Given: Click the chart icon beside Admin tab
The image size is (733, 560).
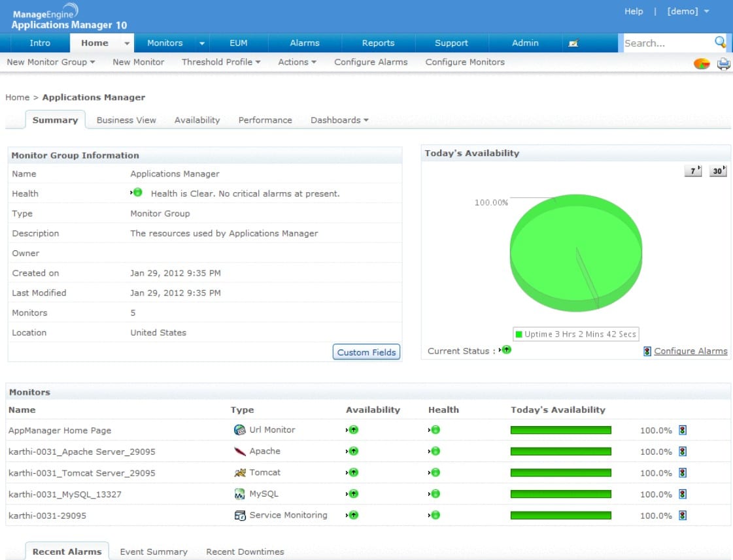Looking at the screenshot, I should (573, 43).
